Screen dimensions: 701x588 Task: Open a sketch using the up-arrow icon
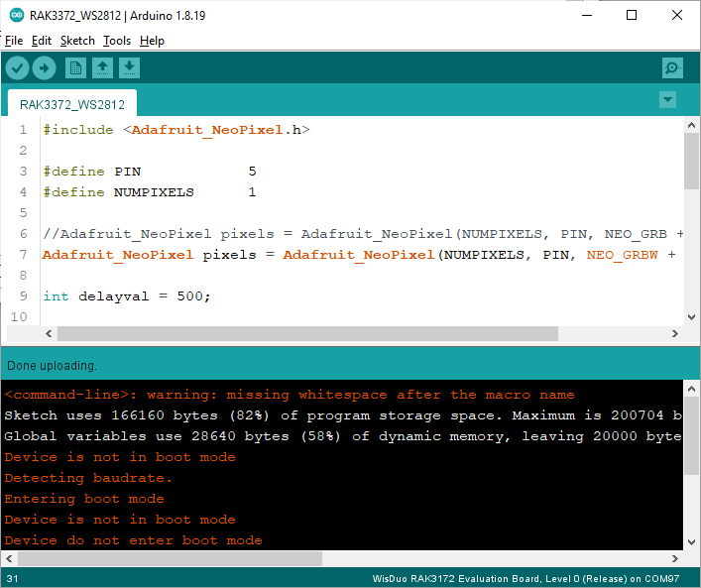click(x=102, y=67)
